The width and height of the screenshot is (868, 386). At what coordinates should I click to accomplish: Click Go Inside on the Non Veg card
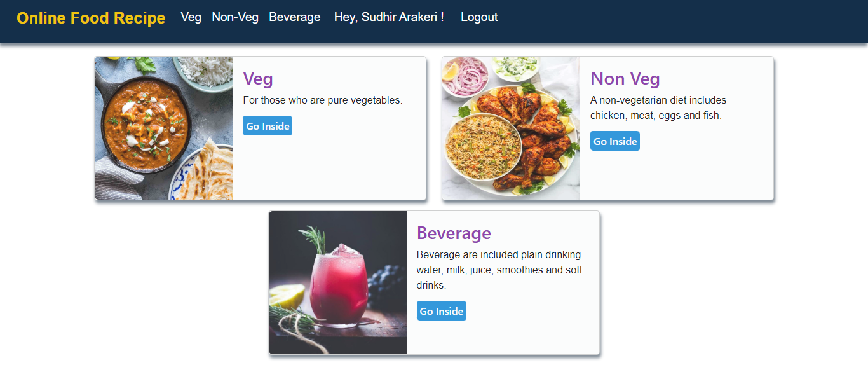[614, 141]
